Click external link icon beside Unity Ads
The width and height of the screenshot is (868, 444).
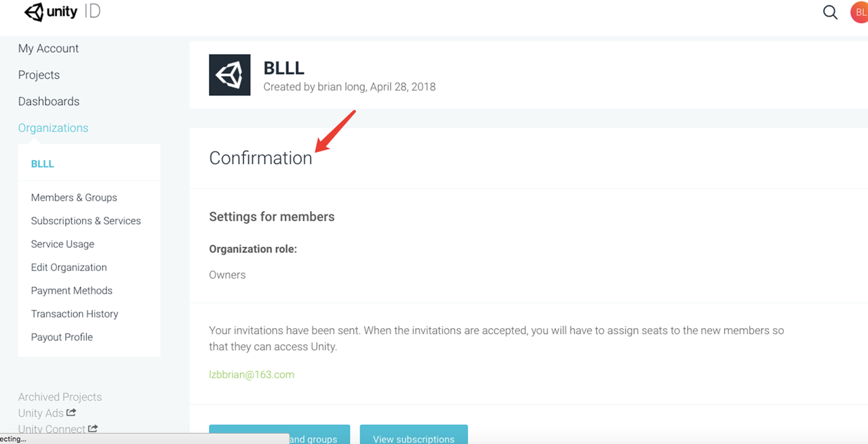pyautogui.click(x=71, y=412)
